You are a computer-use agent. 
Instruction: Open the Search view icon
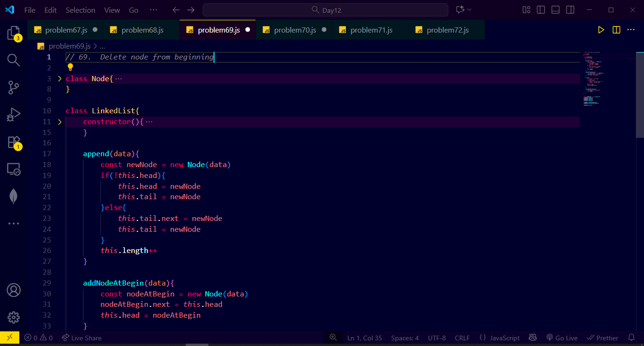click(14, 60)
